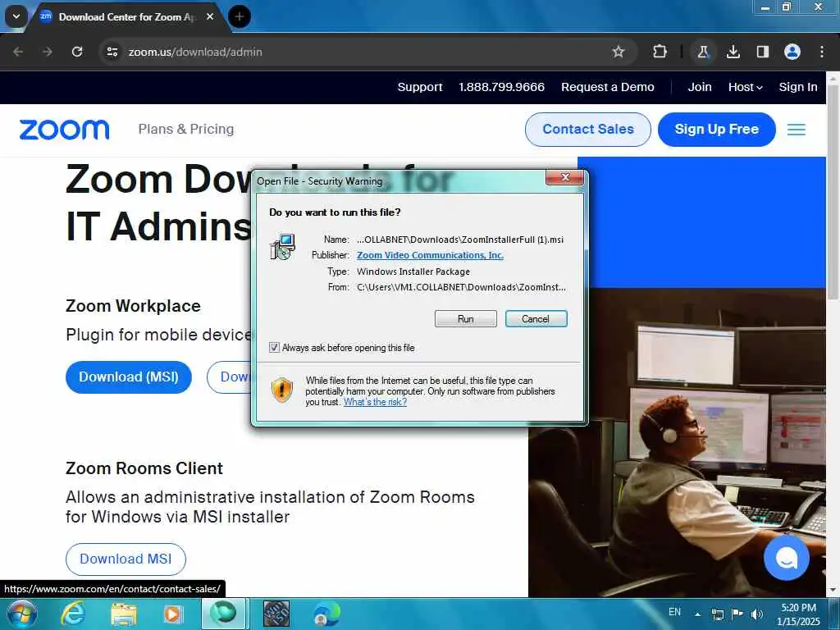This screenshot has width=840, height=630.
Task: Reload the Zoom download page
Action: (x=77, y=52)
